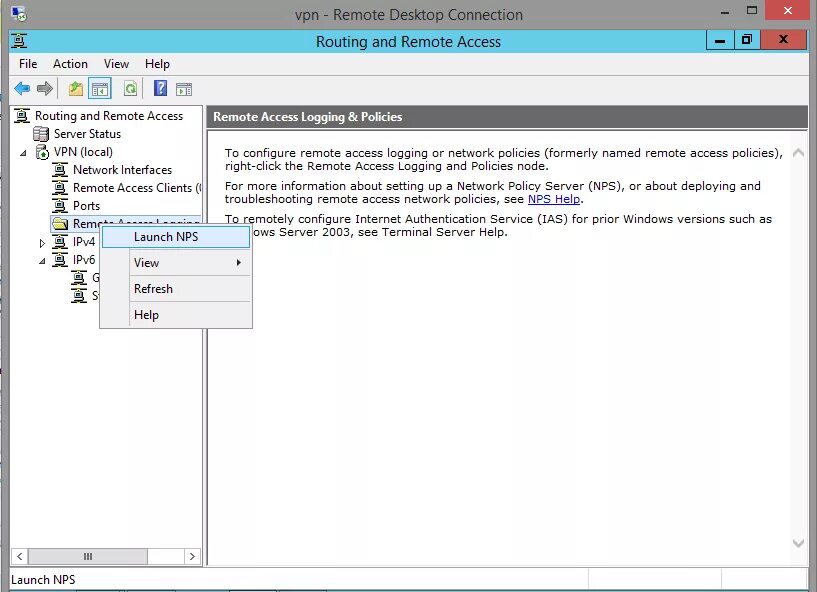Click the Launch NPS status bar text
Viewport: 817px width, 592px height.
[43, 579]
